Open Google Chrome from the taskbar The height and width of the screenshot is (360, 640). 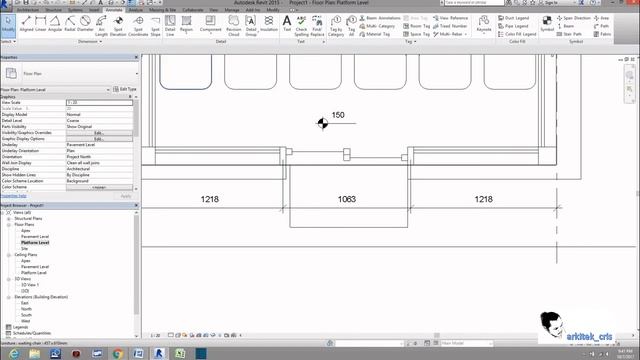tap(118, 353)
